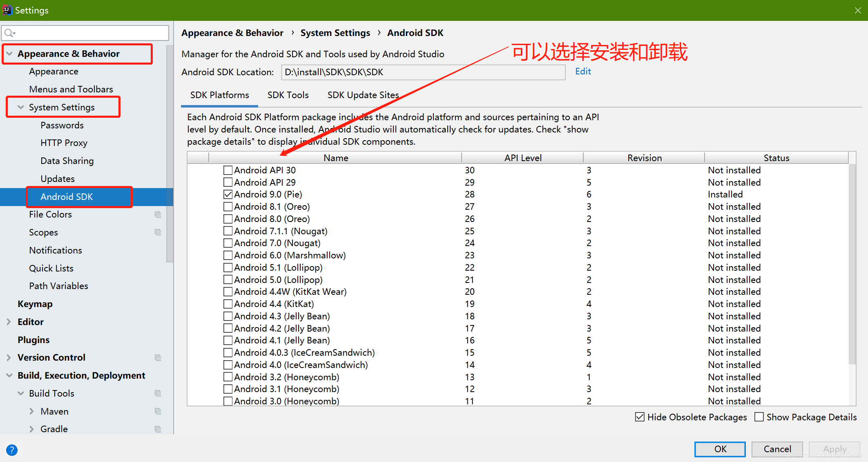Viewport: 868px width, 462px height.
Task: Collapse Build, Execution, Deployment section
Action: coord(9,375)
